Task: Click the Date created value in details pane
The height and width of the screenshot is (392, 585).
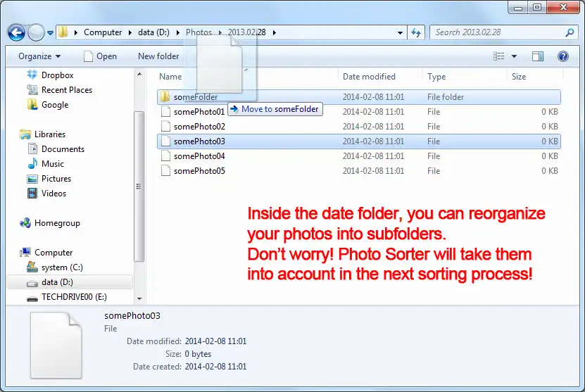Action: point(215,367)
